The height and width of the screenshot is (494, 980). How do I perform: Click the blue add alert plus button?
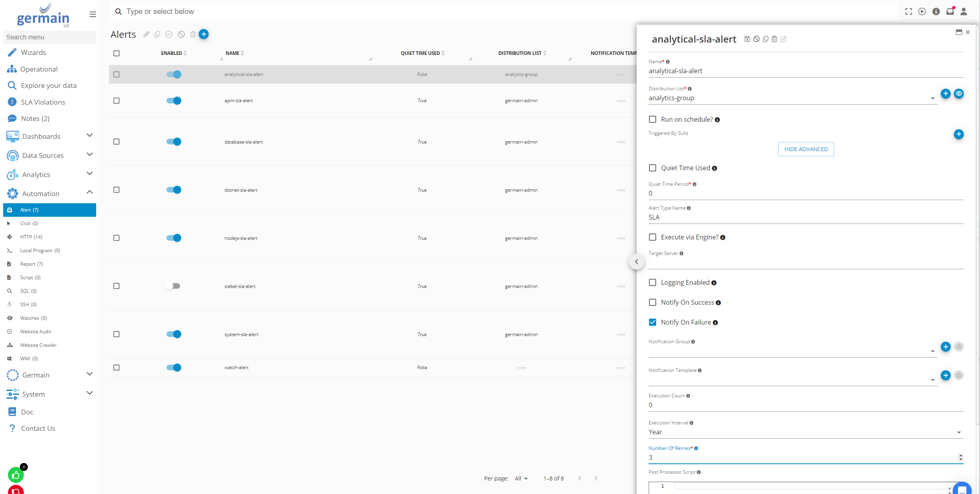click(204, 34)
